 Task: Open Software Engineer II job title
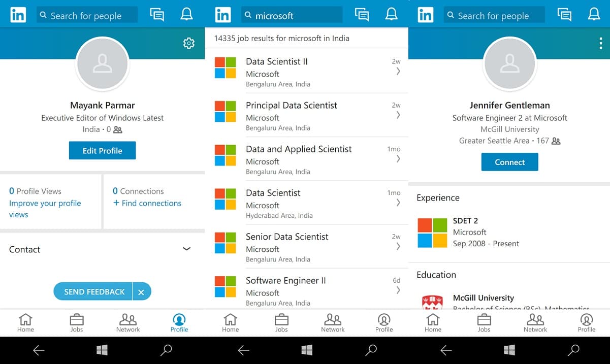[x=286, y=280]
